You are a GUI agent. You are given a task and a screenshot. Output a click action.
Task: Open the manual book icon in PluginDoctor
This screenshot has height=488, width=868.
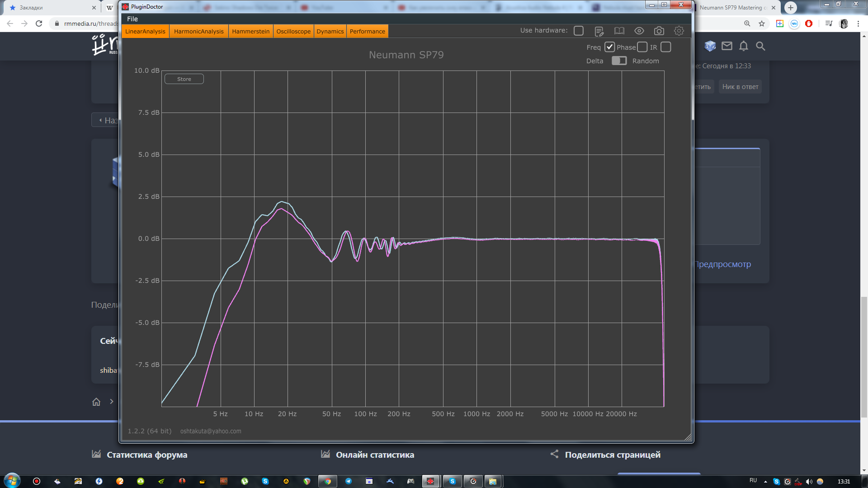pos(619,31)
